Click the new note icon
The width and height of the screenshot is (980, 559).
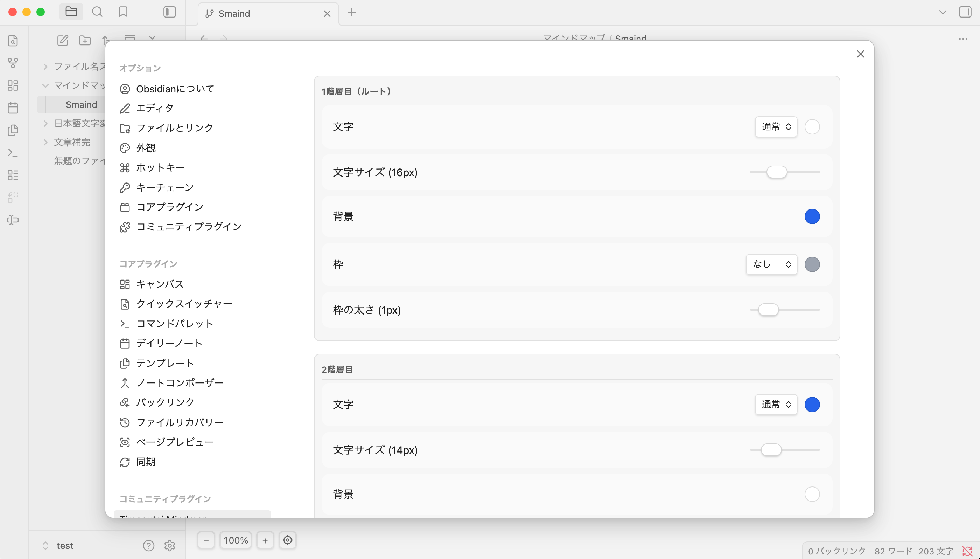point(63,40)
